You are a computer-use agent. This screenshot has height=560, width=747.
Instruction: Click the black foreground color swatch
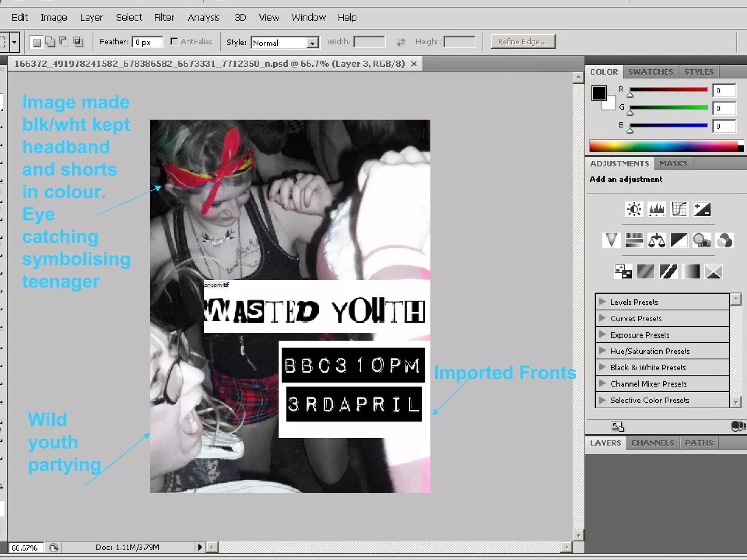tap(599, 93)
